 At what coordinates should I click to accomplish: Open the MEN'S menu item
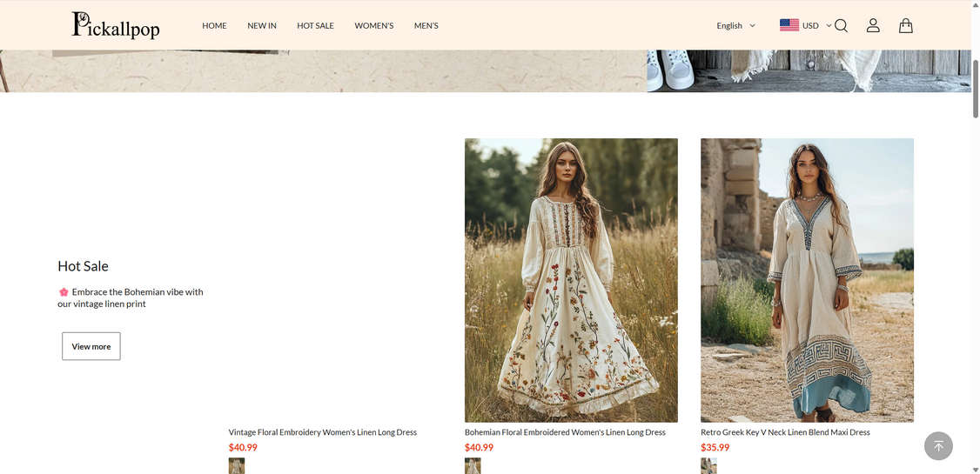point(426,25)
